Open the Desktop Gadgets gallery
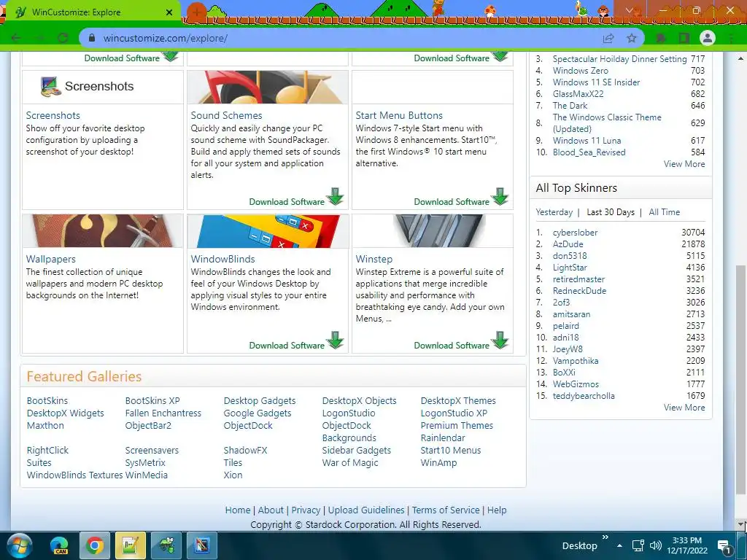Screen dimensions: 747x560 click(260, 401)
